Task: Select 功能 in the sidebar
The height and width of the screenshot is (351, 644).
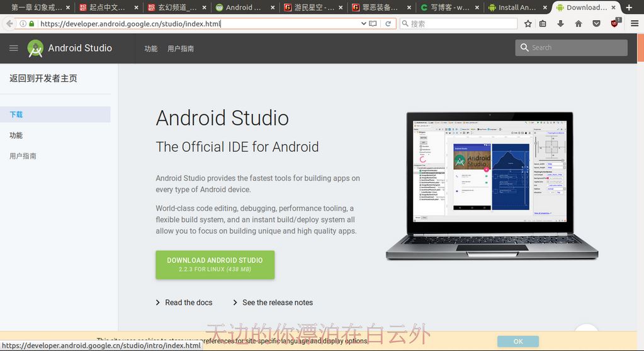Action: (x=16, y=135)
